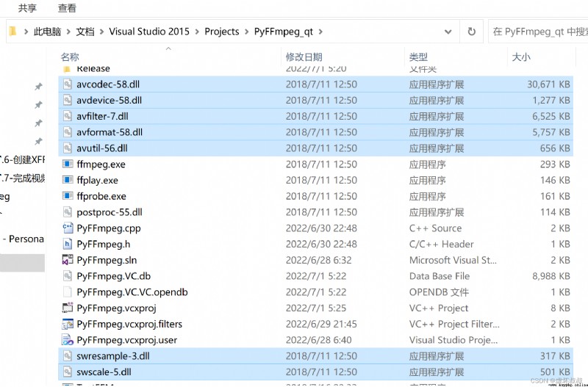588x387 pixels.
Task: Click PyFFmpeg.sln file name
Action: click(x=107, y=260)
